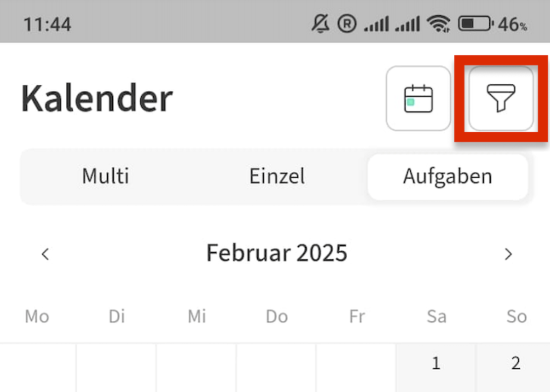Screen dimensions: 550x392
Task: Advance to March using the right chevron
Action: click(x=509, y=254)
